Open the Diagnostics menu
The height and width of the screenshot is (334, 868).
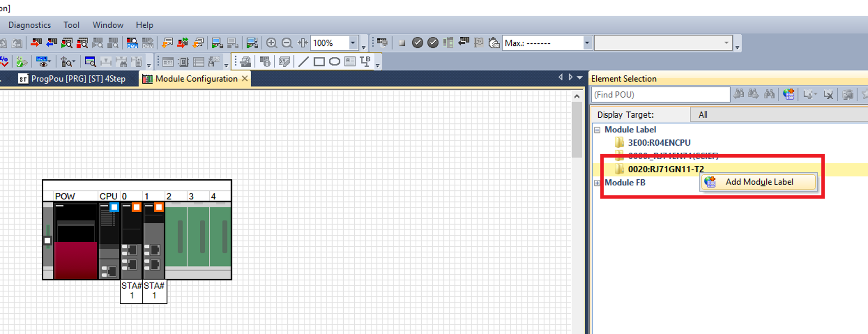pos(30,25)
